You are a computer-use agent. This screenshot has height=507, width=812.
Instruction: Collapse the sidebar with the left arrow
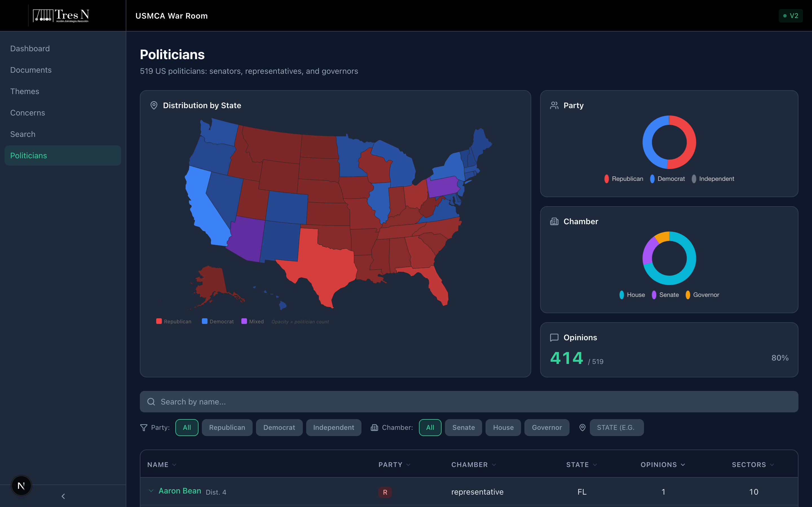[x=63, y=496]
